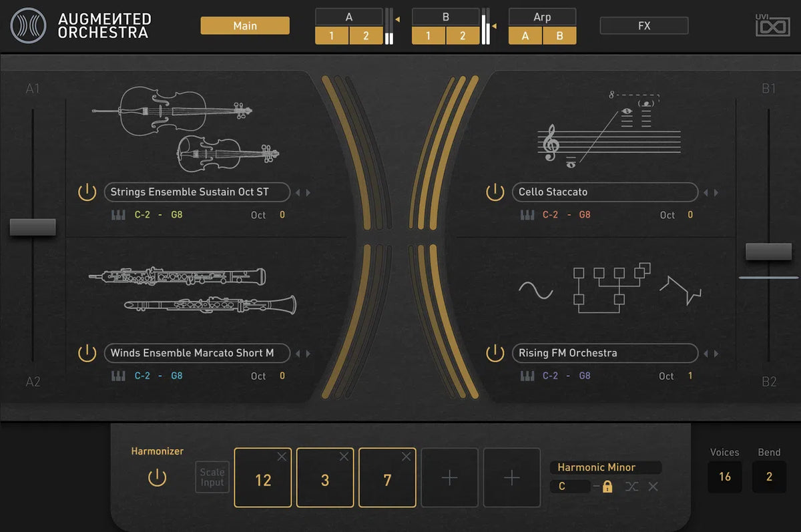Enable the Harmonizer power switch
The width and height of the screenshot is (801, 532).
[157, 478]
